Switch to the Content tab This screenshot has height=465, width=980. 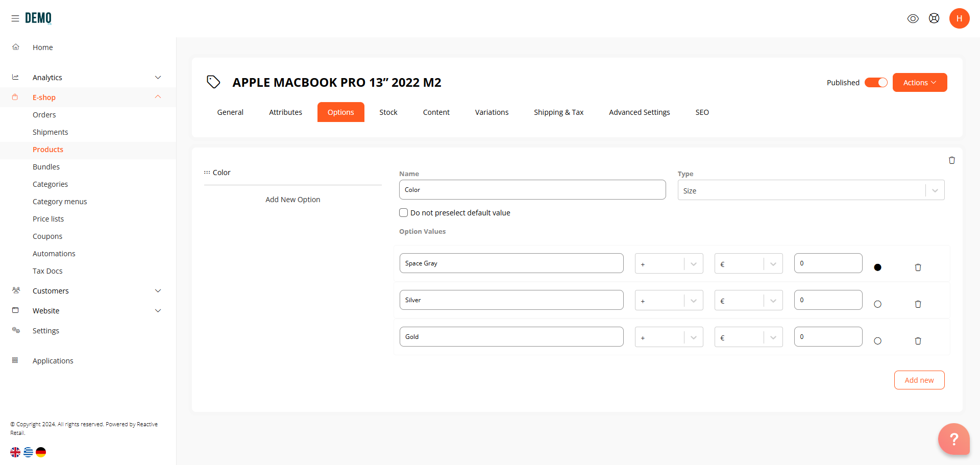pyautogui.click(x=436, y=112)
